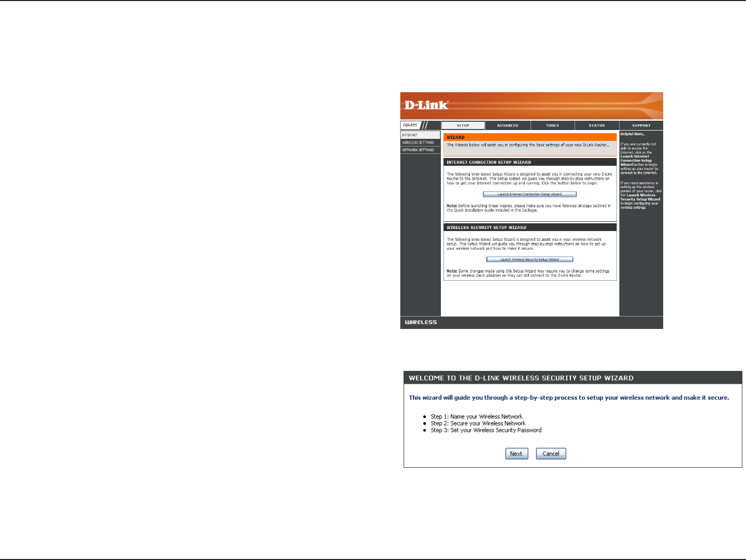
Task: Click the D-Link logo in the banner
Action: coord(426,105)
